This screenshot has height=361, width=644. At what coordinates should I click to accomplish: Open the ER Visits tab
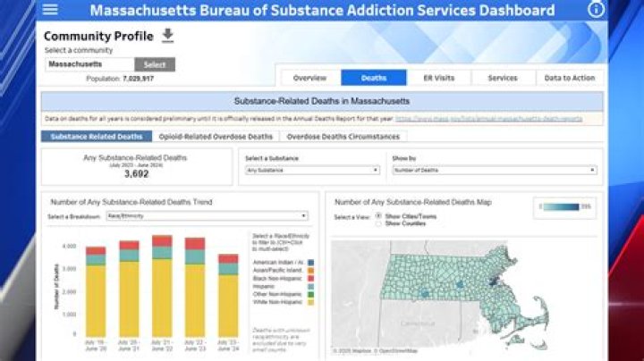[x=439, y=78]
